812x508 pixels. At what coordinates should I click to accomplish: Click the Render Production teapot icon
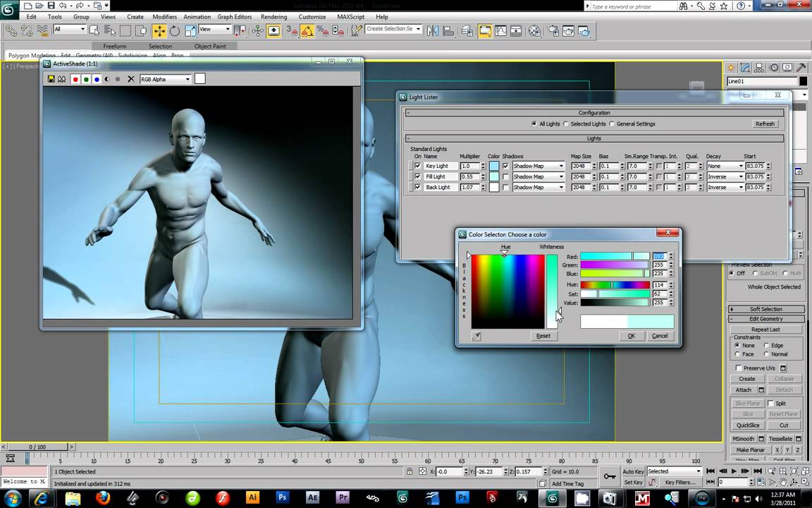pos(584,31)
